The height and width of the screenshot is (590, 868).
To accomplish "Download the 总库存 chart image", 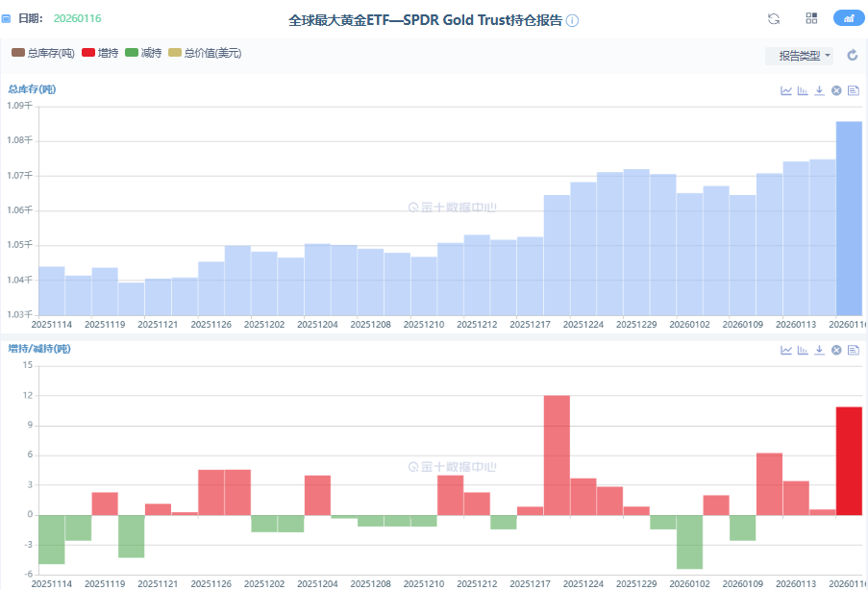I will tap(819, 90).
